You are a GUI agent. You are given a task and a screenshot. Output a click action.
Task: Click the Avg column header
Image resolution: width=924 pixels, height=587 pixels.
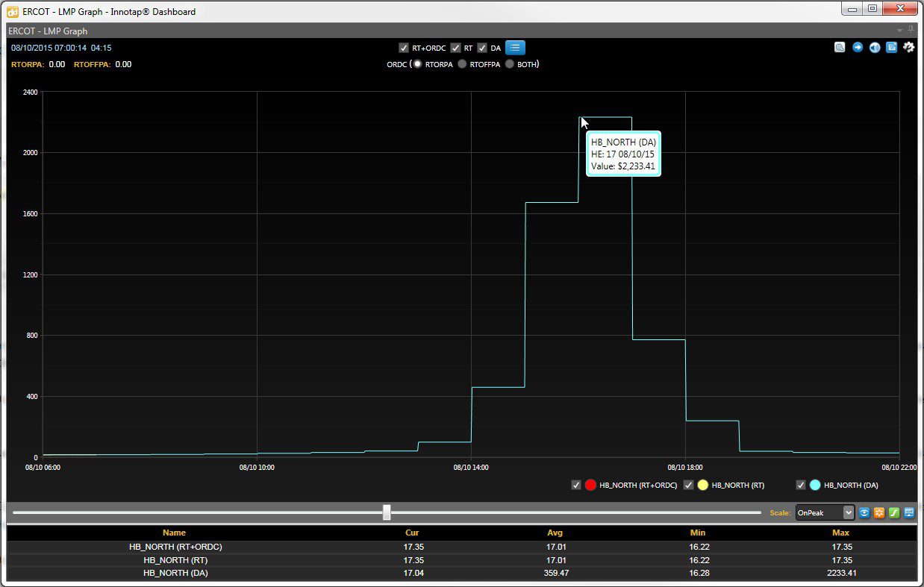(555, 533)
